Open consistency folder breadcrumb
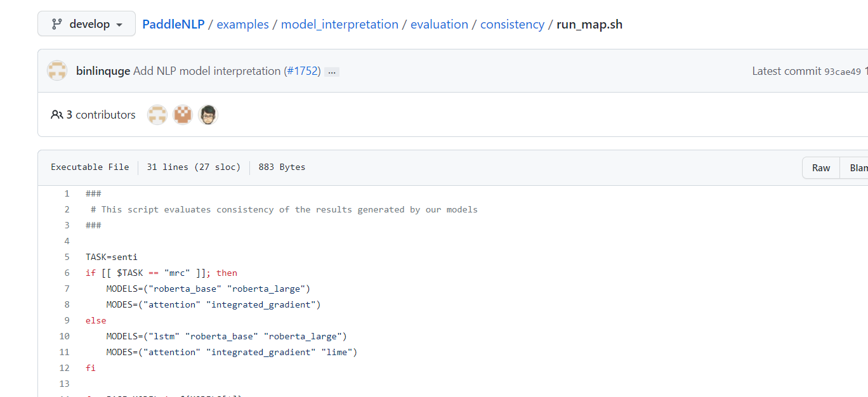Image resolution: width=868 pixels, height=397 pixels. tap(512, 24)
